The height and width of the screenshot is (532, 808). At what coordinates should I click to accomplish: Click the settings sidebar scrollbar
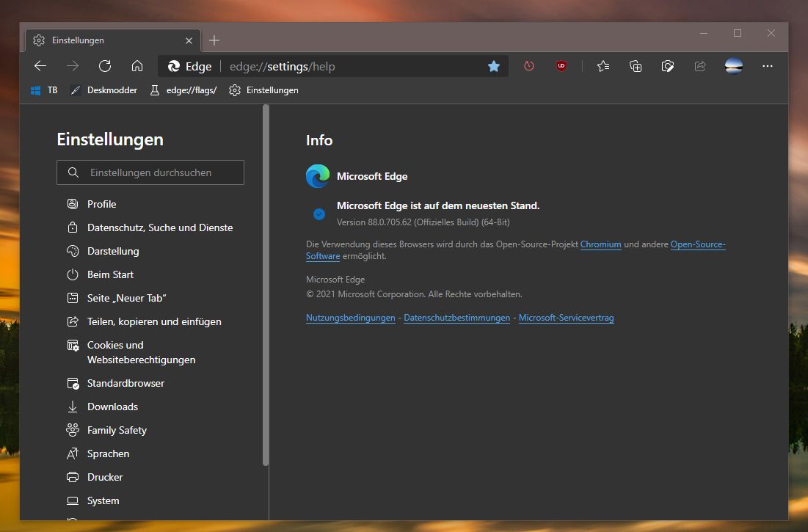(266, 286)
